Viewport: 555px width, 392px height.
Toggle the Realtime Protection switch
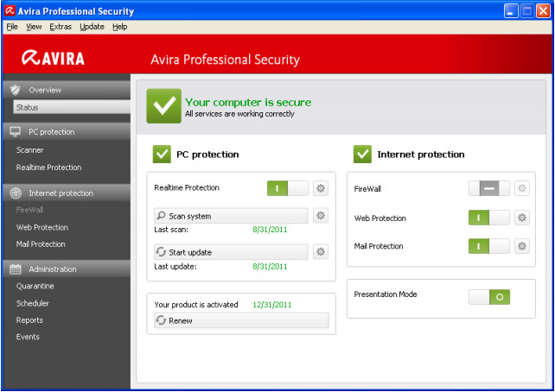(288, 188)
